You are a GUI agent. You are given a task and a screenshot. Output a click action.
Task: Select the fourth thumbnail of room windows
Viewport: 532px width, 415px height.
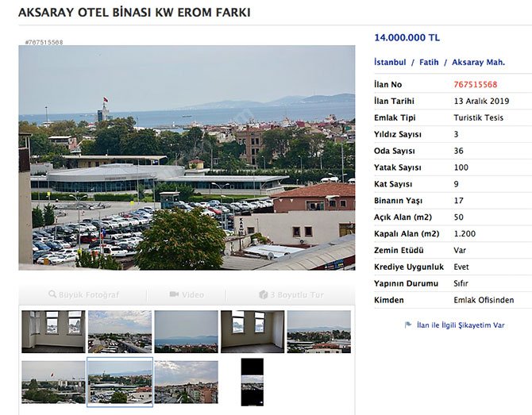tap(252, 332)
